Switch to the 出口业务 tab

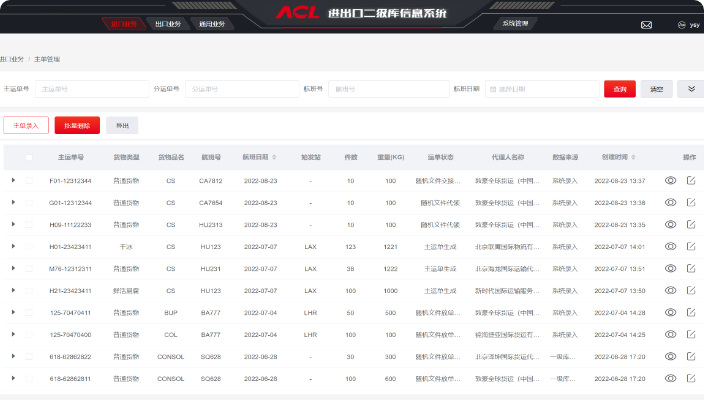(165, 23)
